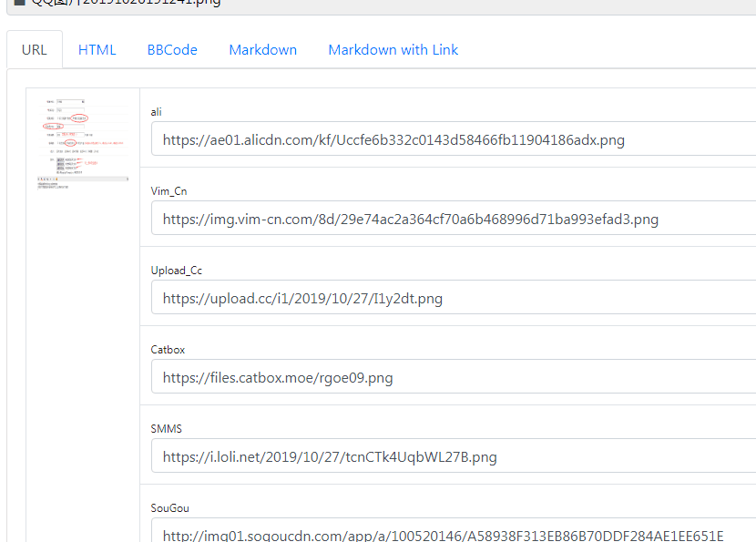Click the "SouGou" host label
This screenshot has width=756, height=542.
coord(169,507)
